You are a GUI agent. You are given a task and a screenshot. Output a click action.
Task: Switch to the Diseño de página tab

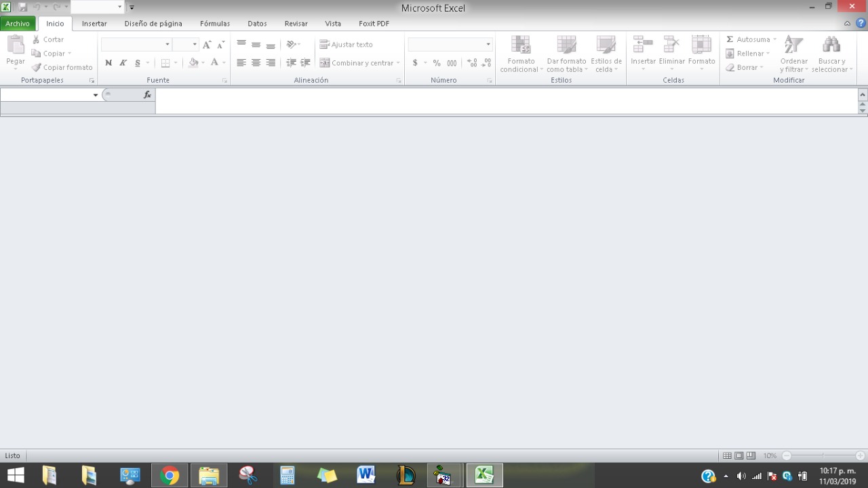pyautogui.click(x=153, y=24)
